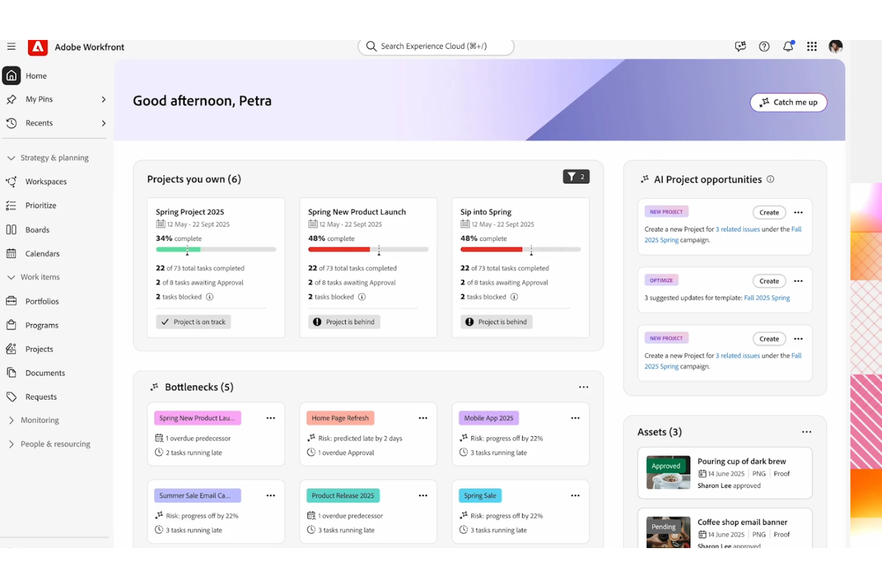The height and width of the screenshot is (588, 882).
Task: Open the user profile avatar
Action: pos(836,46)
